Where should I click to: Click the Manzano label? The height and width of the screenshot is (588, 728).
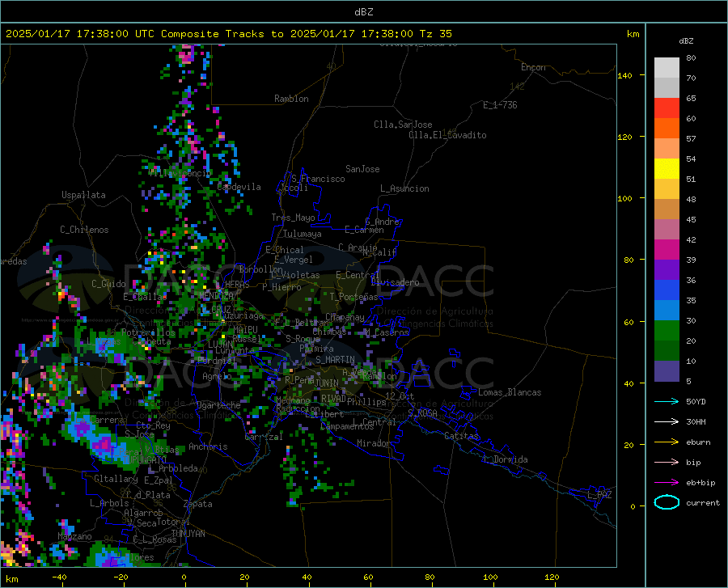pos(74,536)
